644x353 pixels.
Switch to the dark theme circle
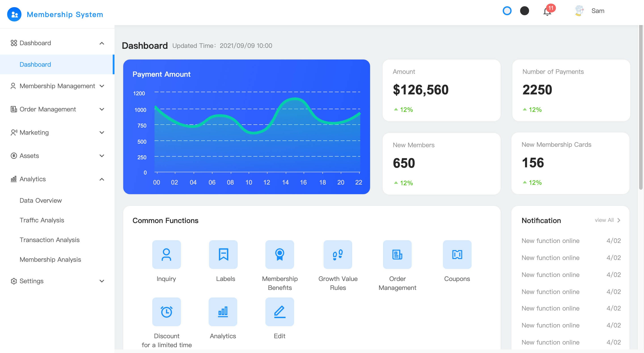point(524,11)
